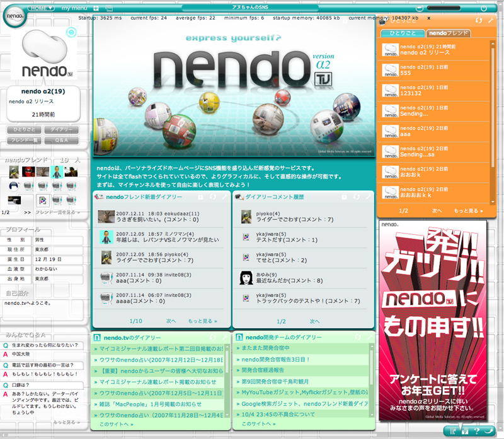The width and height of the screenshot is (504, 439).
Task: Click the power icon in the top bar
Action: (x=484, y=8)
